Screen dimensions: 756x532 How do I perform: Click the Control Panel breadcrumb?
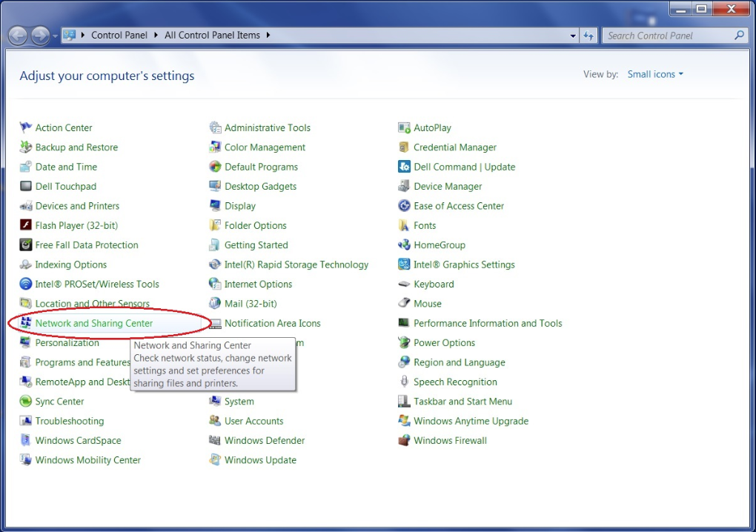coord(119,35)
